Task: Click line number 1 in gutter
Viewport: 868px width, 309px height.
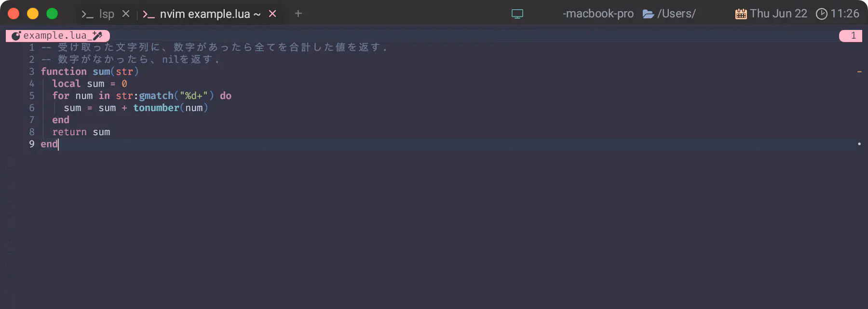Action: coord(32,47)
